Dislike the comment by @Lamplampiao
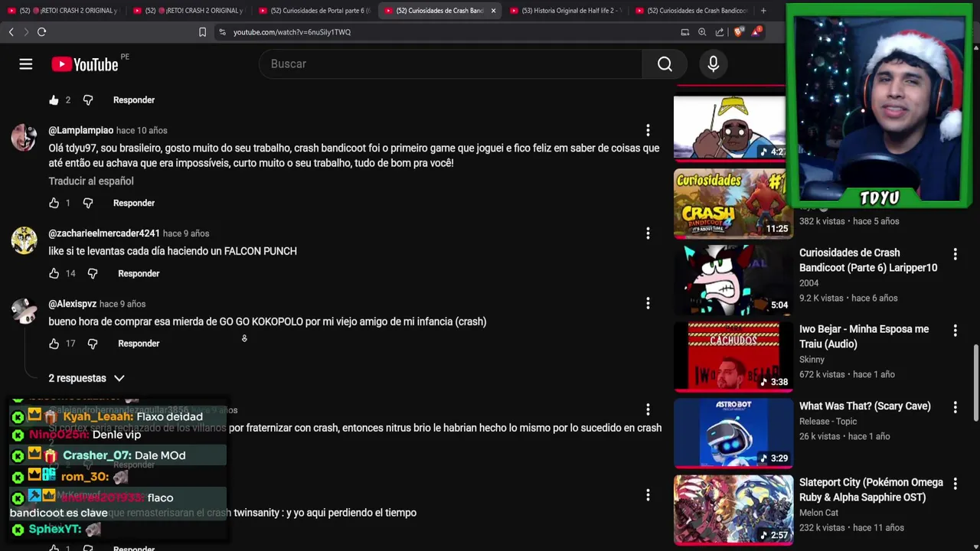The image size is (980, 551). pos(88,203)
